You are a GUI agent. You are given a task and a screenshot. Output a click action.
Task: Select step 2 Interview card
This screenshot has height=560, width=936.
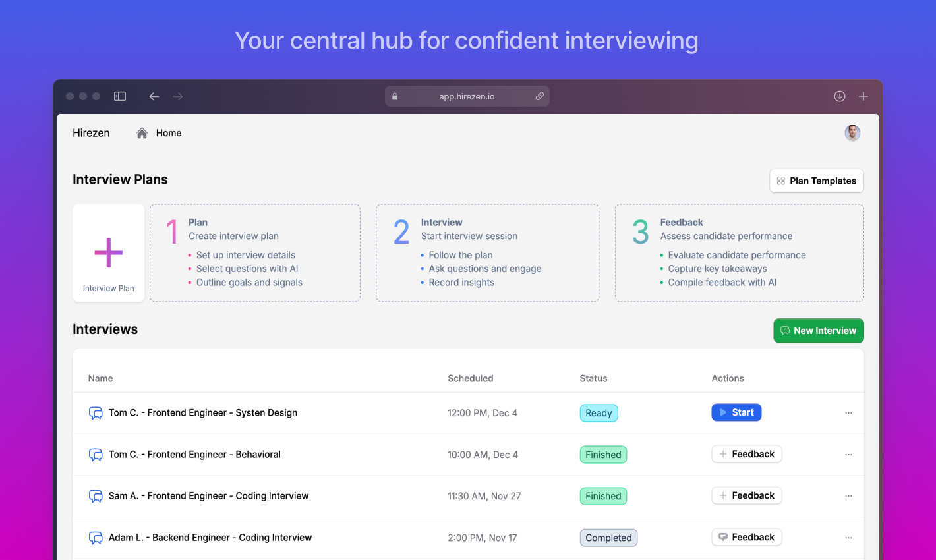click(x=488, y=253)
